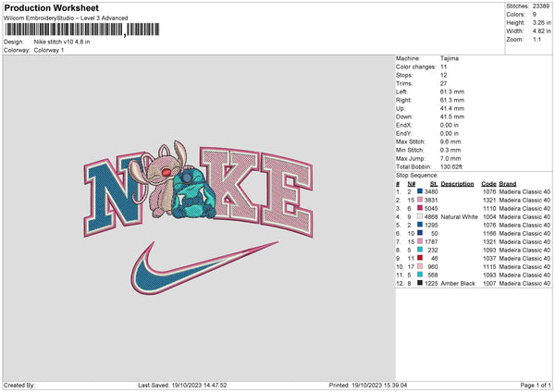Click the 'Colorway 1' value

(x=49, y=50)
